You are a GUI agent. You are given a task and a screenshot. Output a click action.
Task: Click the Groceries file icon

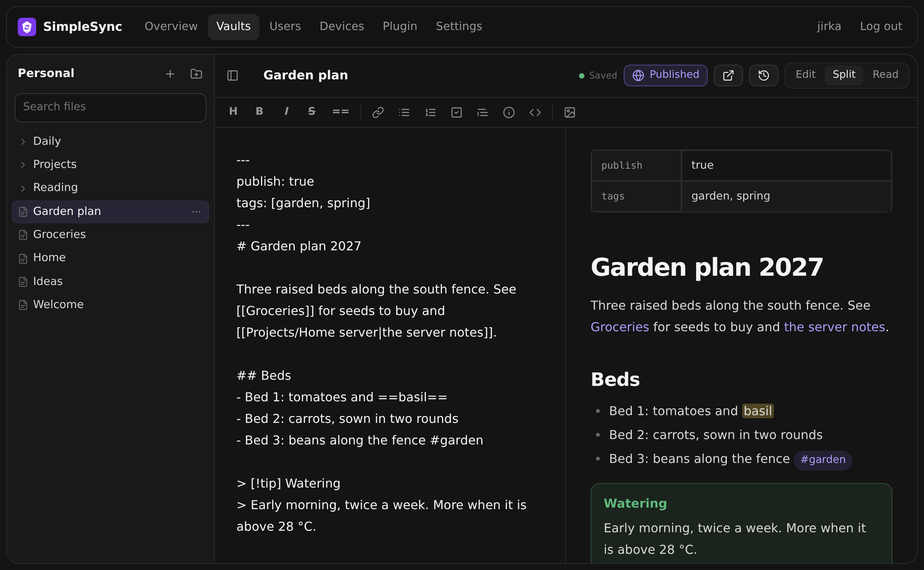(23, 235)
